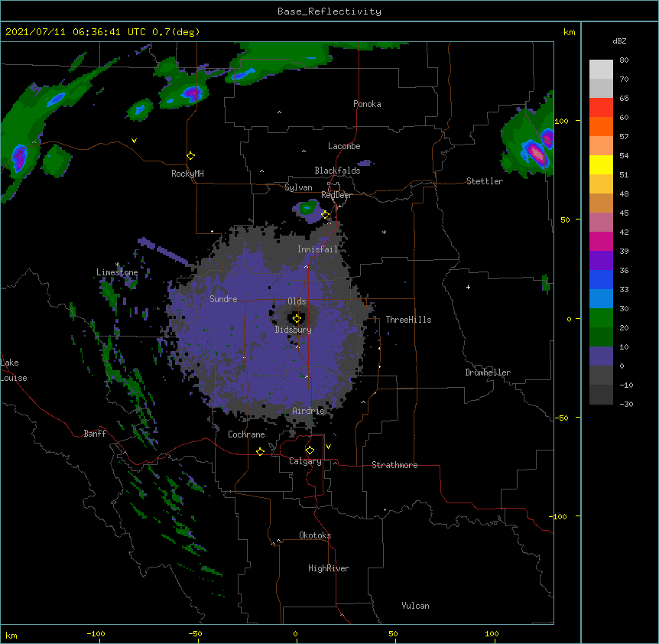Click the Calgary city label
Viewport: 659px width, 644px height.
pyautogui.click(x=305, y=461)
